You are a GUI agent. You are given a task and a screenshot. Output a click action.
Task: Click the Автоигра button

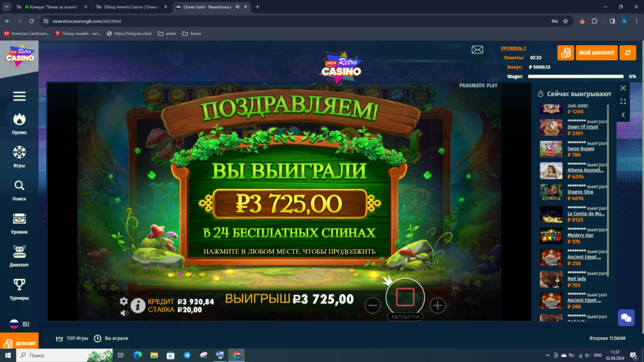405,317
